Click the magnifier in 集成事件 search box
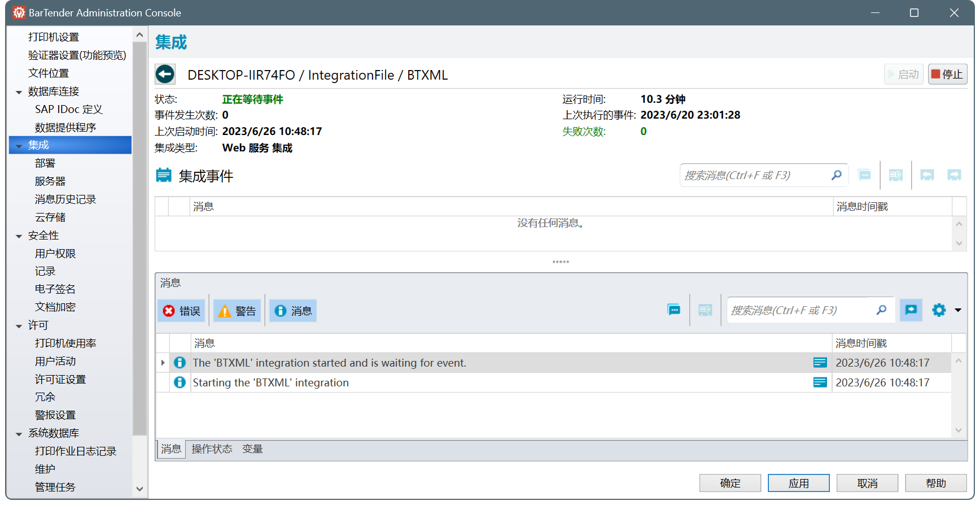The width and height of the screenshot is (980, 505). [x=836, y=176]
